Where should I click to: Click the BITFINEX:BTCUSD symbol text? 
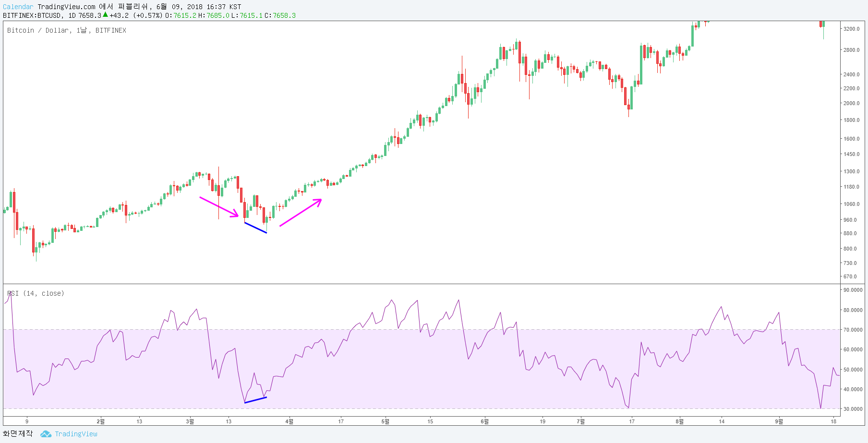pos(32,15)
